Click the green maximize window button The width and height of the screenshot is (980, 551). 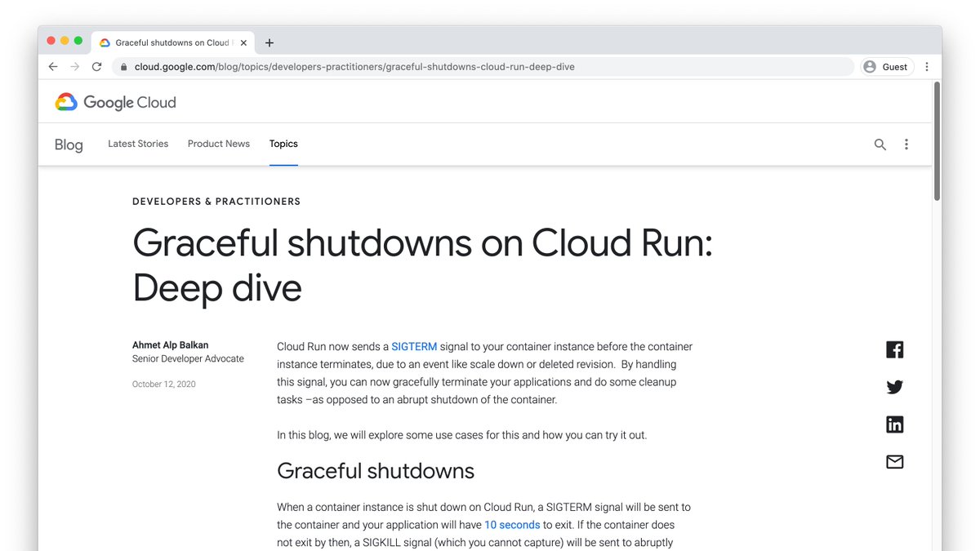(x=78, y=41)
